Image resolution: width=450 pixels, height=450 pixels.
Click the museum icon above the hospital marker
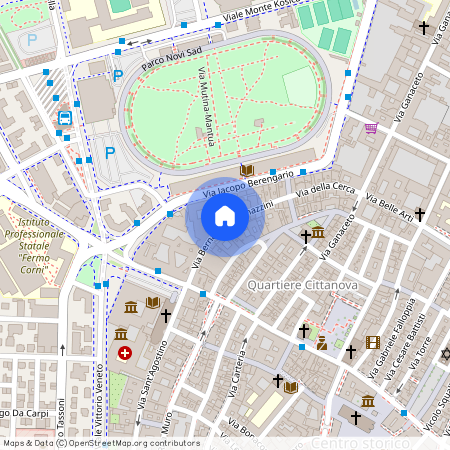(x=121, y=334)
